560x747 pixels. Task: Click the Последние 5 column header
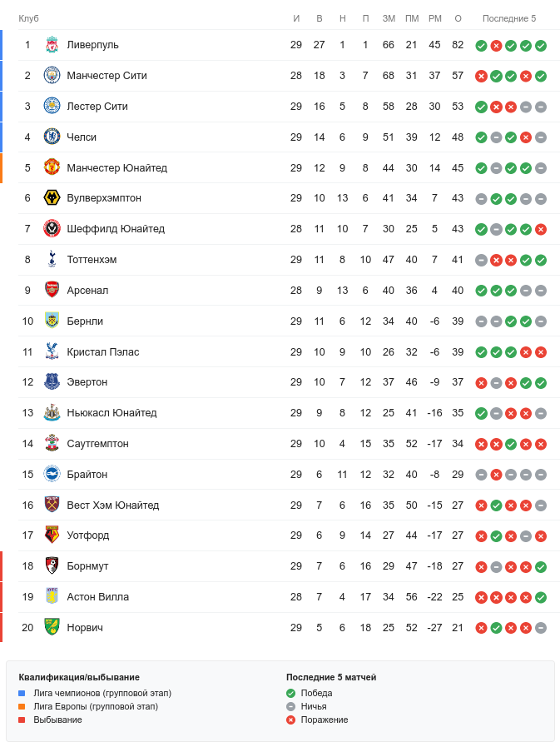(509, 18)
